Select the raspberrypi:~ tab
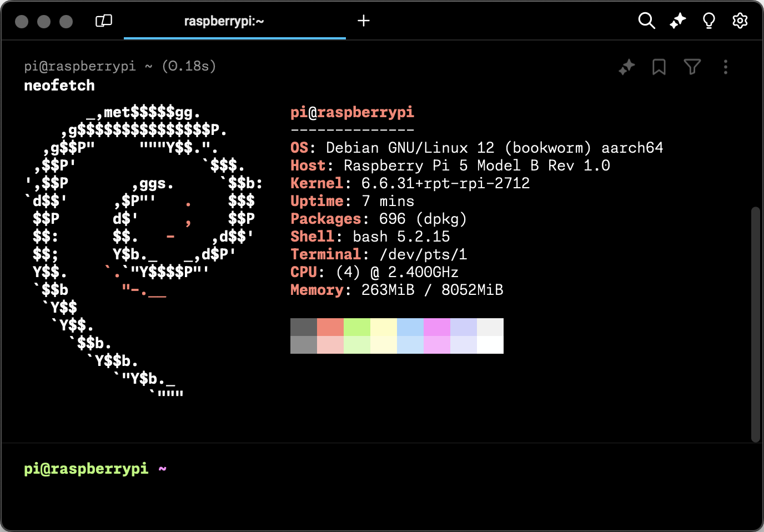 (x=235, y=21)
